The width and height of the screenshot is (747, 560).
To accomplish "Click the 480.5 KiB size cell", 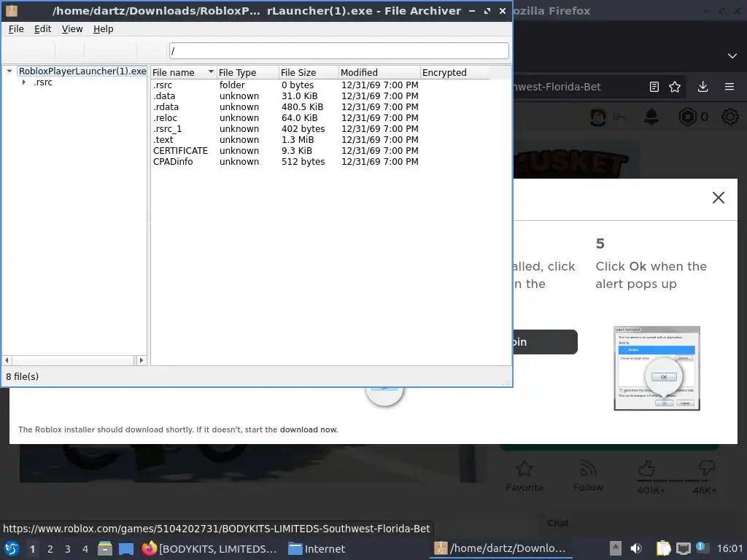I will [302, 106].
